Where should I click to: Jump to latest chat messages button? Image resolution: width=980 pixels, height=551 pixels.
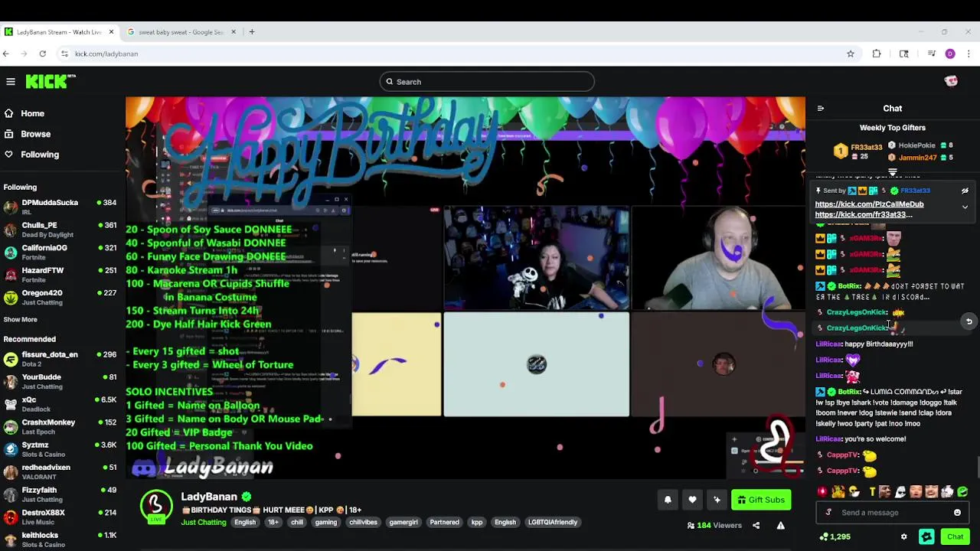coord(969,322)
